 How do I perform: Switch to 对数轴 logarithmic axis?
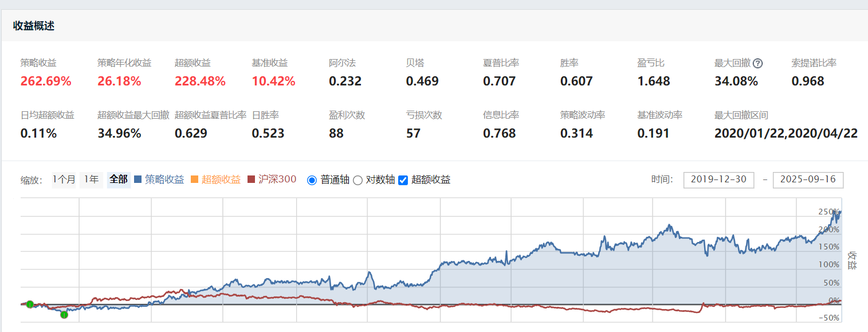click(358, 180)
